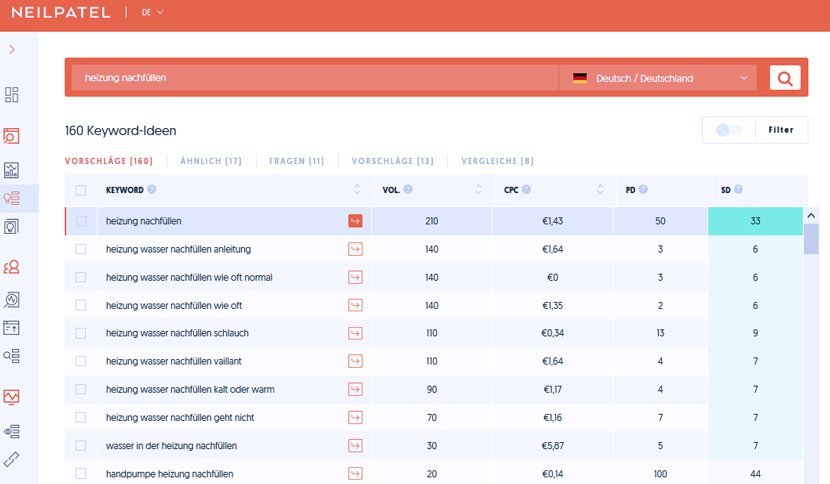Screen dimensions: 830x484
Task: Open arrow icon for wasser in der heizung row
Action: pyautogui.click(x=355, y=445)
